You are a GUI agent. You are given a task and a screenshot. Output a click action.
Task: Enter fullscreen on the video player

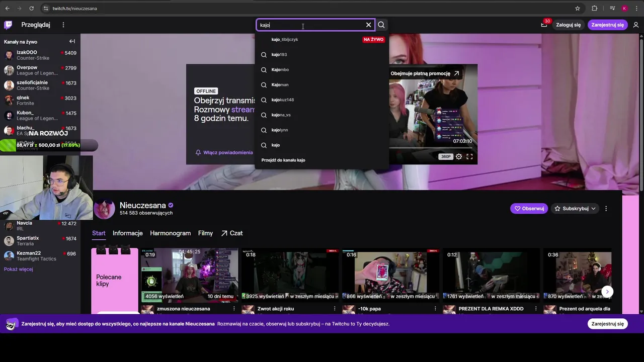pyautogui.click(x=469, y=157)
